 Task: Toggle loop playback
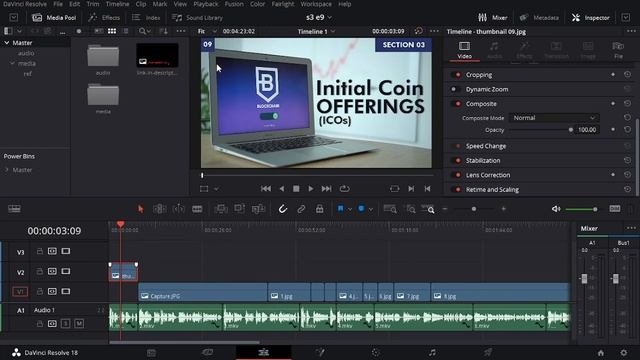pos(344,189)
